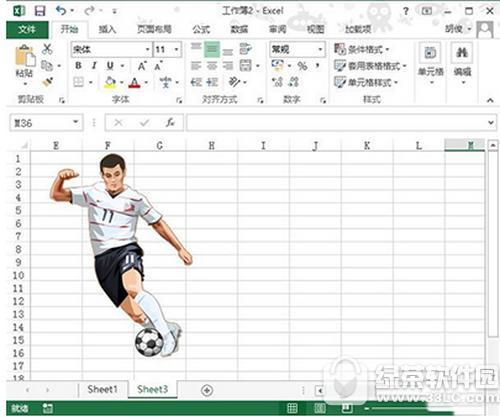Increase decimal places
This screenshot has width=500, height=417.
coord(277,82)
